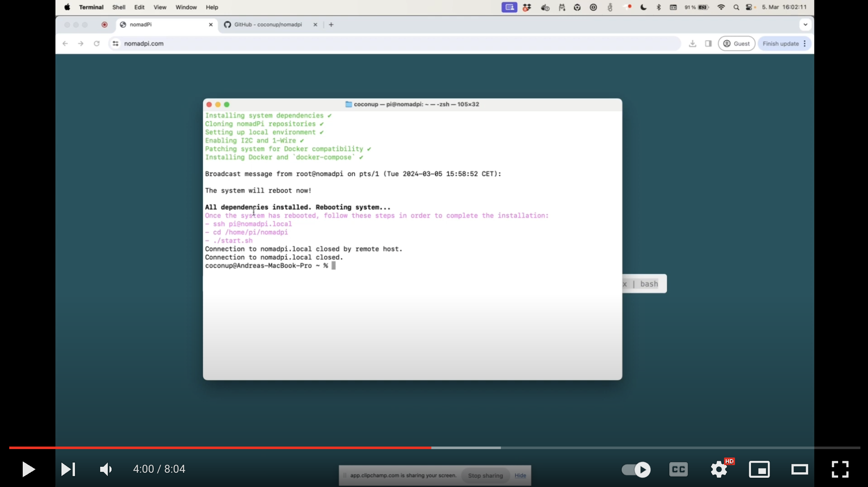This screenshot has height=487, width=868.
Task: Mute the video volume
Action: click(106, 469)
